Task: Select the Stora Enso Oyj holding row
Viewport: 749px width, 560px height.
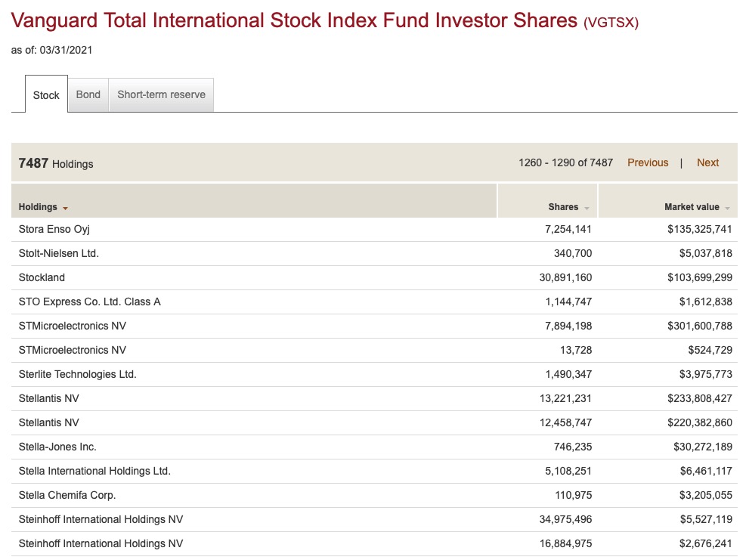Action: click(53, 228)
